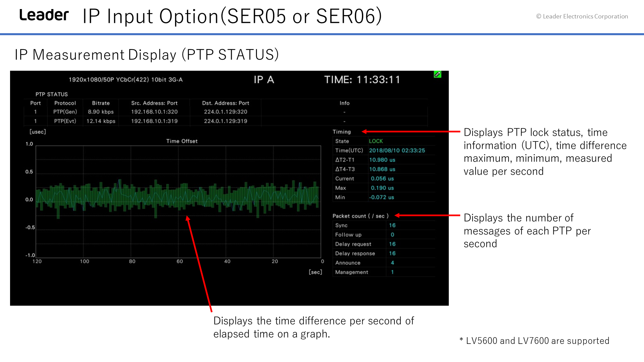
Task: Click the Time(UTC) value 2018/08/10 02:33:25
Action: click(397, 150)
